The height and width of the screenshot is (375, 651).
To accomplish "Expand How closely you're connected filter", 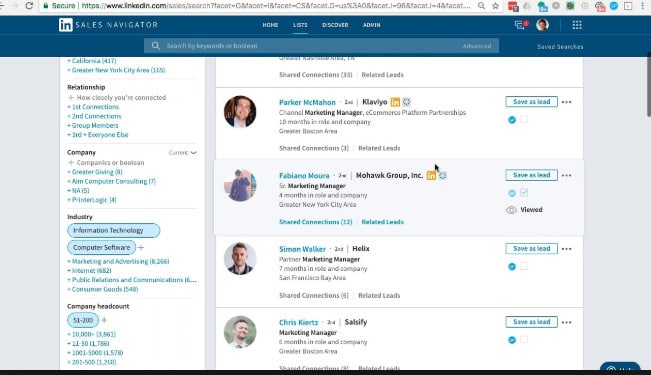I will [x=117, y=98].
